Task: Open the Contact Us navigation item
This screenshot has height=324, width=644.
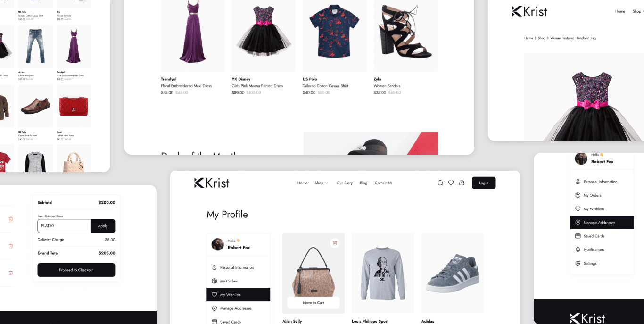Action: pos(383,183)
